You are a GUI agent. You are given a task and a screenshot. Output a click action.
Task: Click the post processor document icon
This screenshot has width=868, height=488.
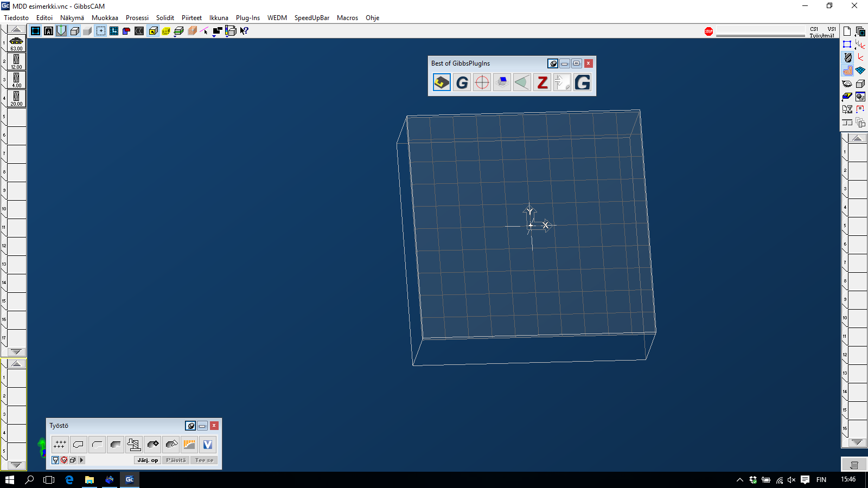click(x=847, y=110)
